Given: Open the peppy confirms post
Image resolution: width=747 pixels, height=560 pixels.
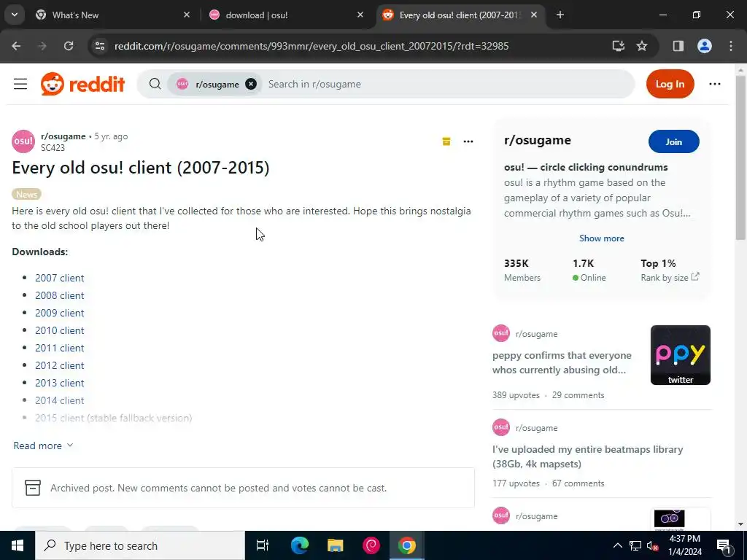Looking at the screenshot, I should (x=562, y=363).
